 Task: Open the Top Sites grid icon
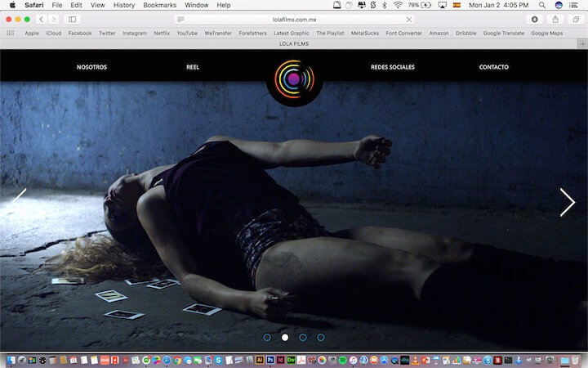[x=11, y=33]
